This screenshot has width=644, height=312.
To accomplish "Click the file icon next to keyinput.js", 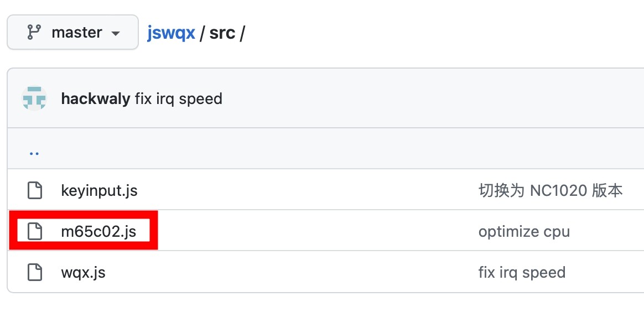I will click(35, 191).
